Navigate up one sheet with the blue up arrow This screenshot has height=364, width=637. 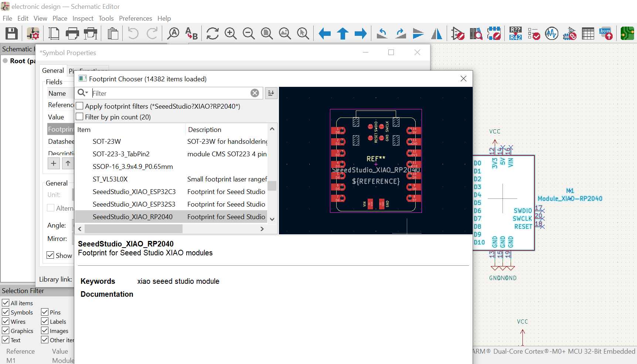(x=343, y=34)
